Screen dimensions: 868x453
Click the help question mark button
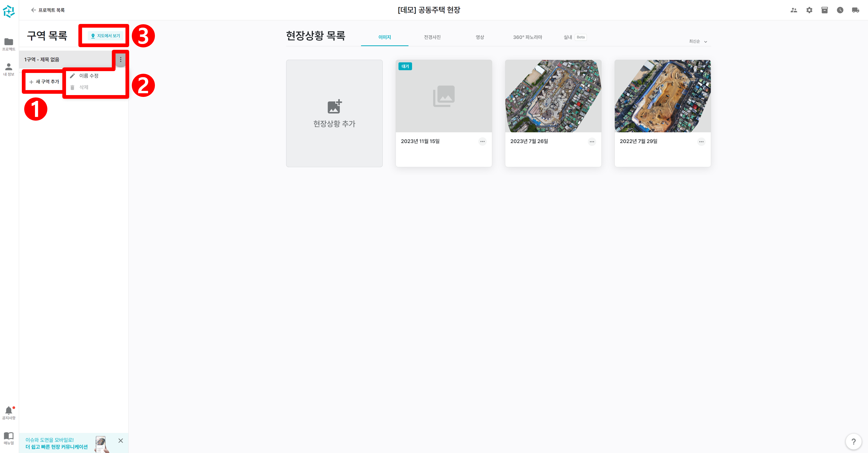(x=854, y=441)
